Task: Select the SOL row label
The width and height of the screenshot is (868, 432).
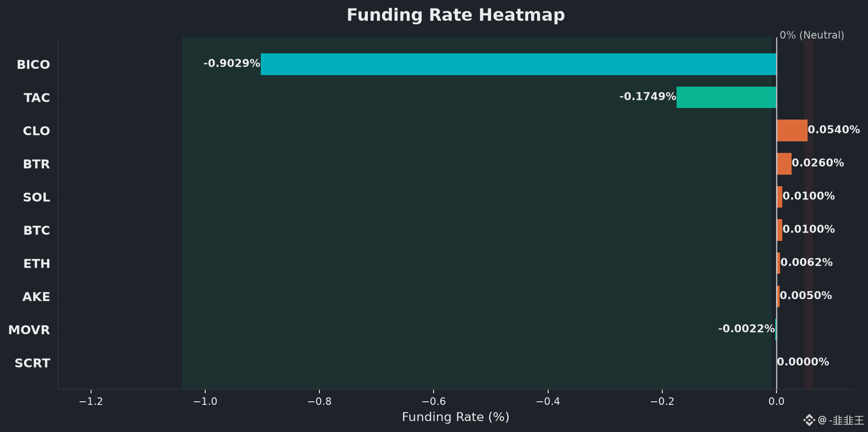Action: [36, 197]
